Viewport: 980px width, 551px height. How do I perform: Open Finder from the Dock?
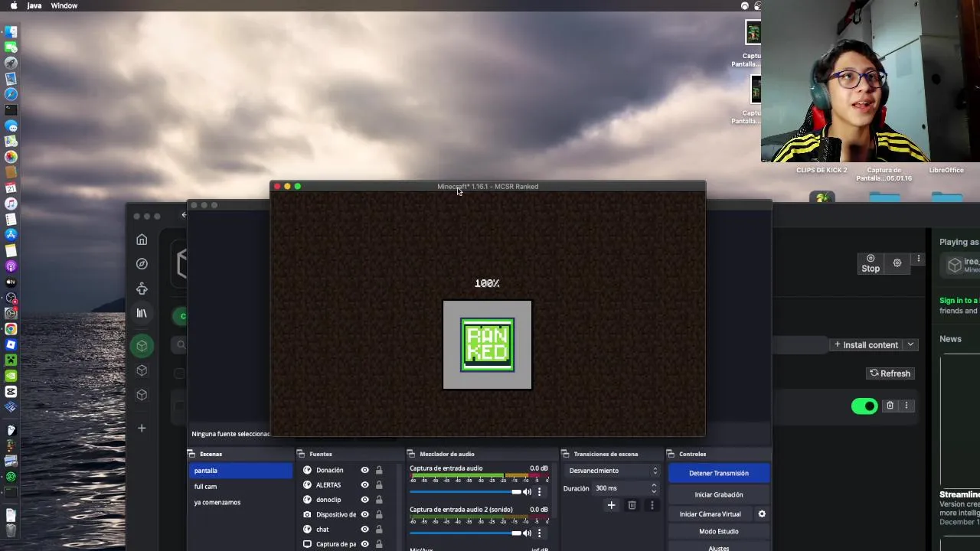11,31
